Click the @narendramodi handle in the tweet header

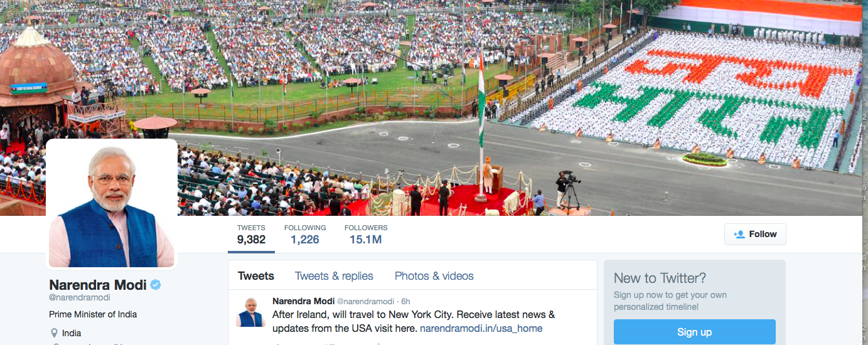365,302
